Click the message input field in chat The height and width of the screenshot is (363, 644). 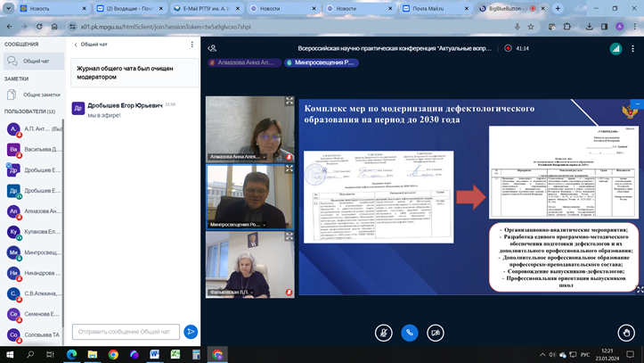pyautogui.click(x=125, y=332)
